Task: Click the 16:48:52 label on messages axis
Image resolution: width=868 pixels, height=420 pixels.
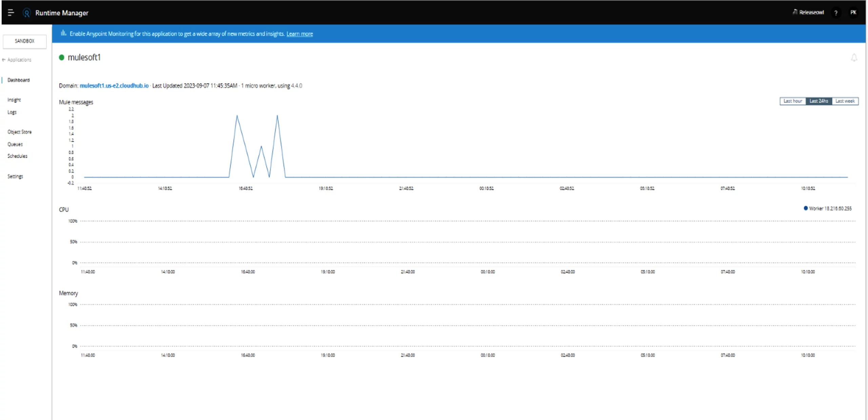Action: 245,188
